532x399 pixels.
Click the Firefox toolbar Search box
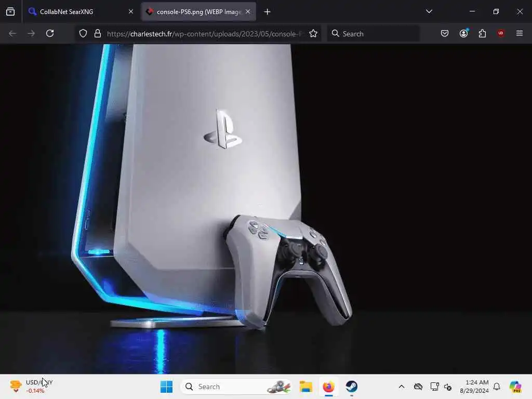point(373,34)
